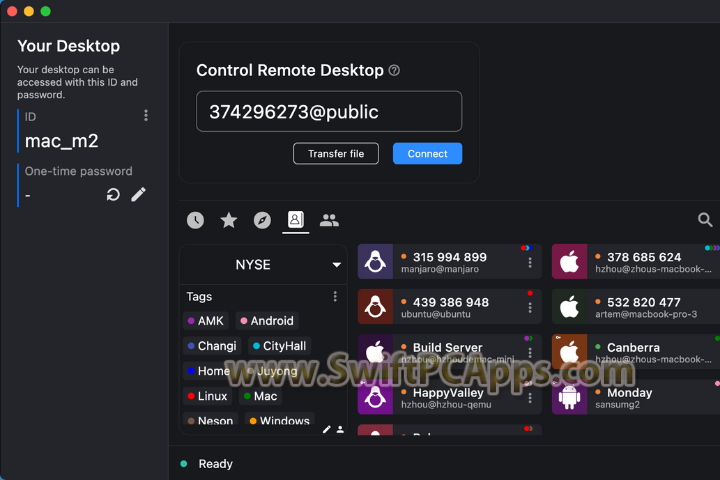
Task: Filter by the Home tag
Action: point(209,371)
